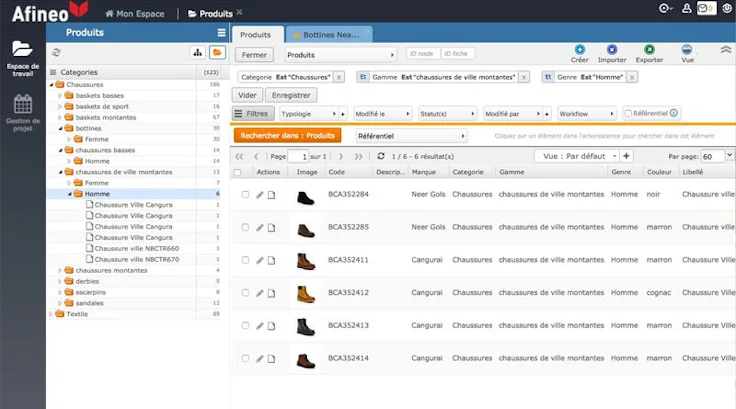Switch to the Produits inner tab
This screenshot has width=736, height=409.
(x=256, y=35)
